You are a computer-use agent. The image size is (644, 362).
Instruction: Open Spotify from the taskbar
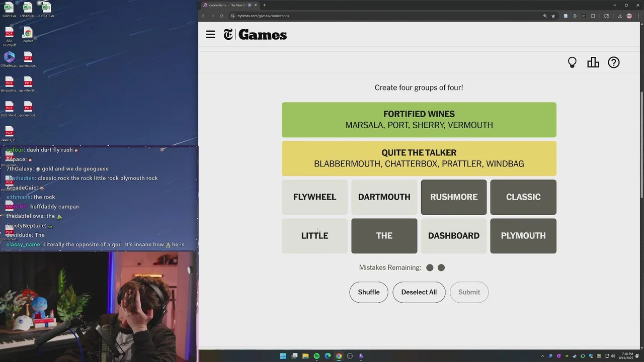tap(316, 356)
